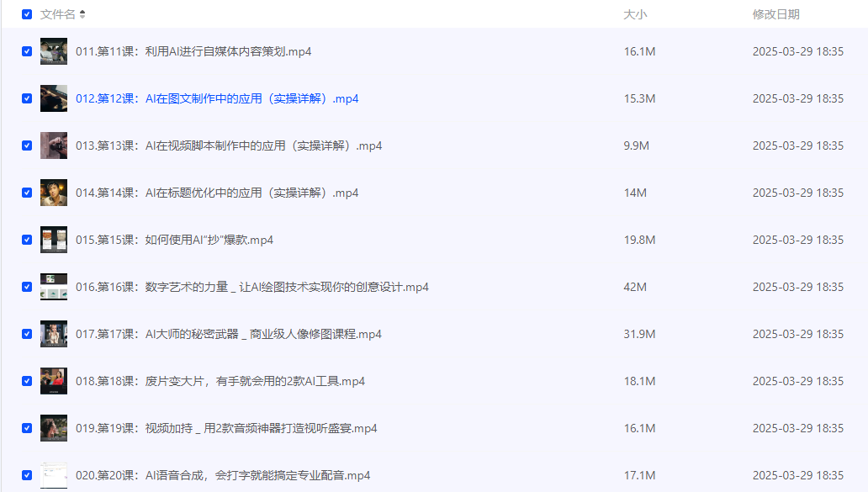Open file 012.第12课：AI在图文制作中的应用.mp4
The height and width of the screenshot is (492, 868).
[x=217, y=98]
